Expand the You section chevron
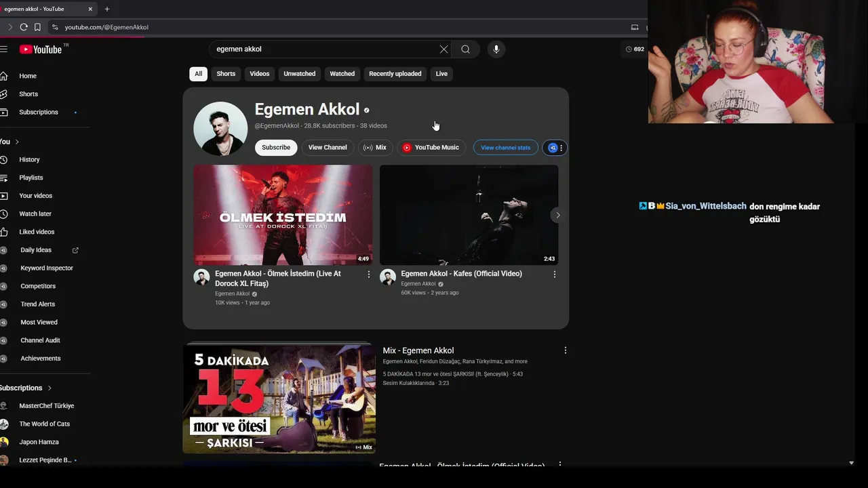The width and height of the screenshot is (868, 488). 17,142
